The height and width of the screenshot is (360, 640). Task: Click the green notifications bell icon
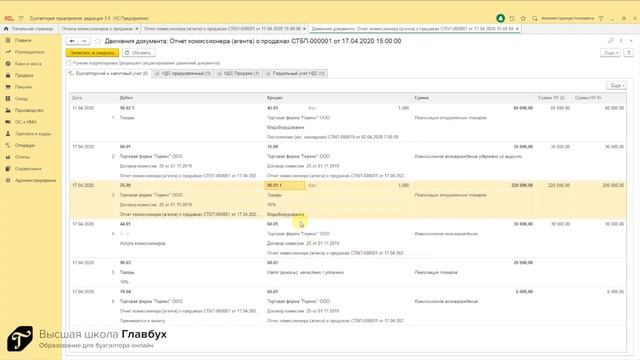pos(500,18)
